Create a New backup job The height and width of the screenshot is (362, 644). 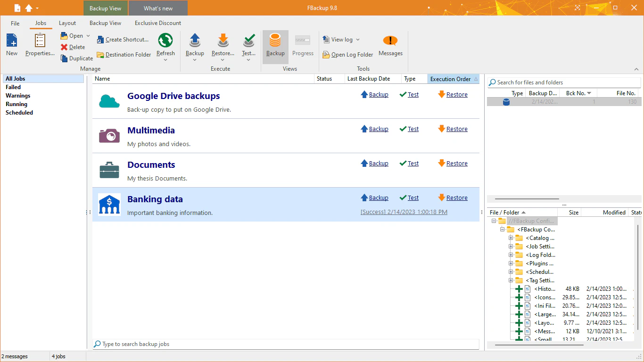tap(11, 45)
